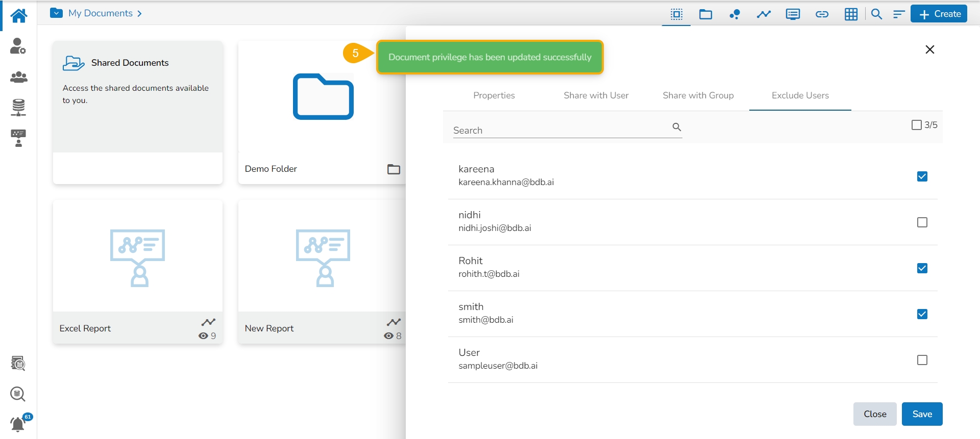Screen dimensions: 980x439
Task: Click the grid table icon in toolbar
Action: tap(851, 14)
